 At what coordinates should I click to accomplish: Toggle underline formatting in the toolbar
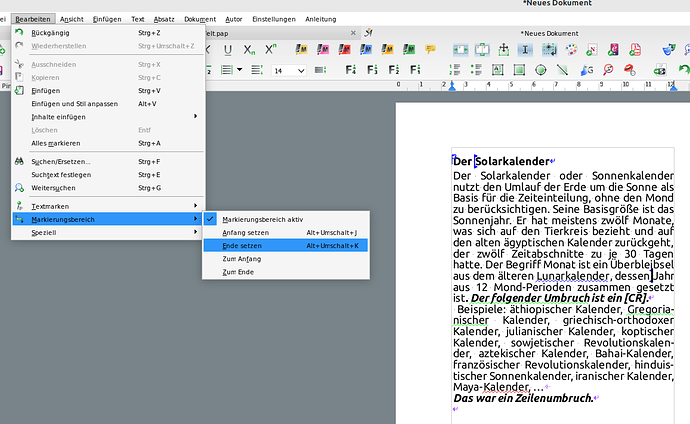(228, 50)
